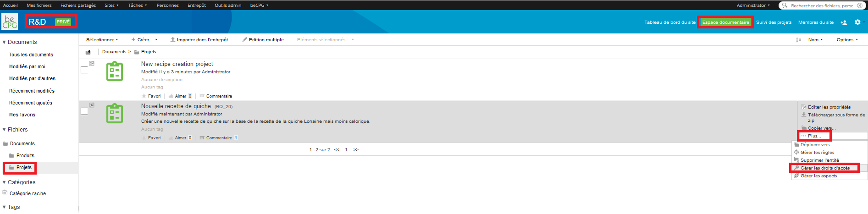Click the search files input field

click(822, 5)
